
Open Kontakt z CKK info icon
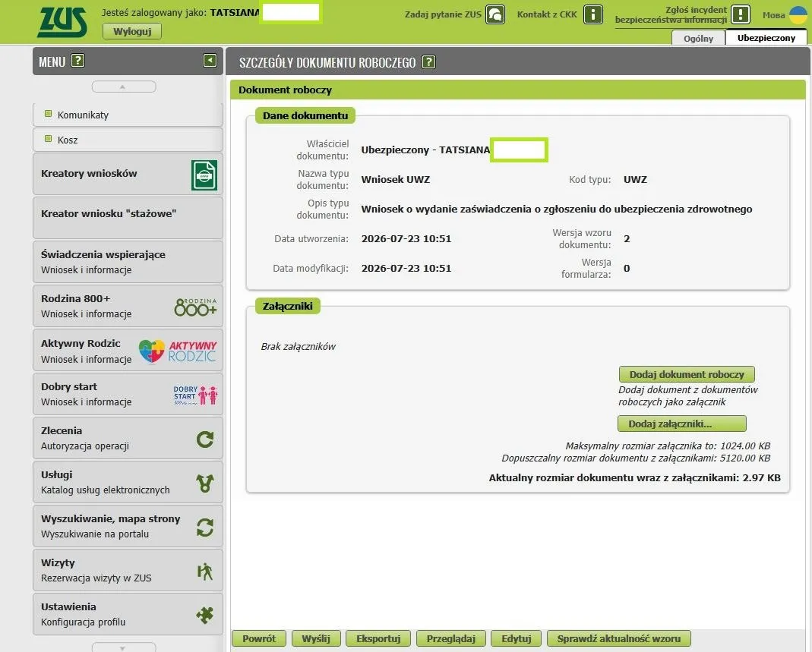593,14
